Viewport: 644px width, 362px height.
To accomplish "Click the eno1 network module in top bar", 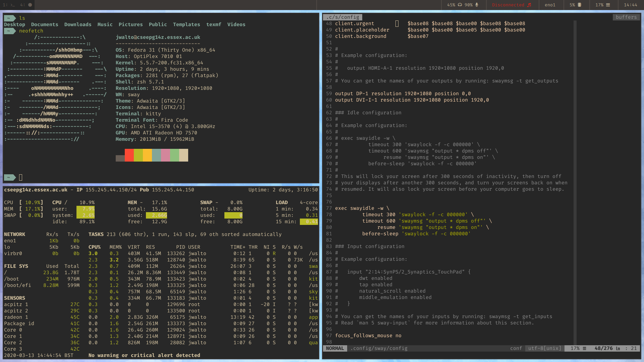I will [550, 5].
